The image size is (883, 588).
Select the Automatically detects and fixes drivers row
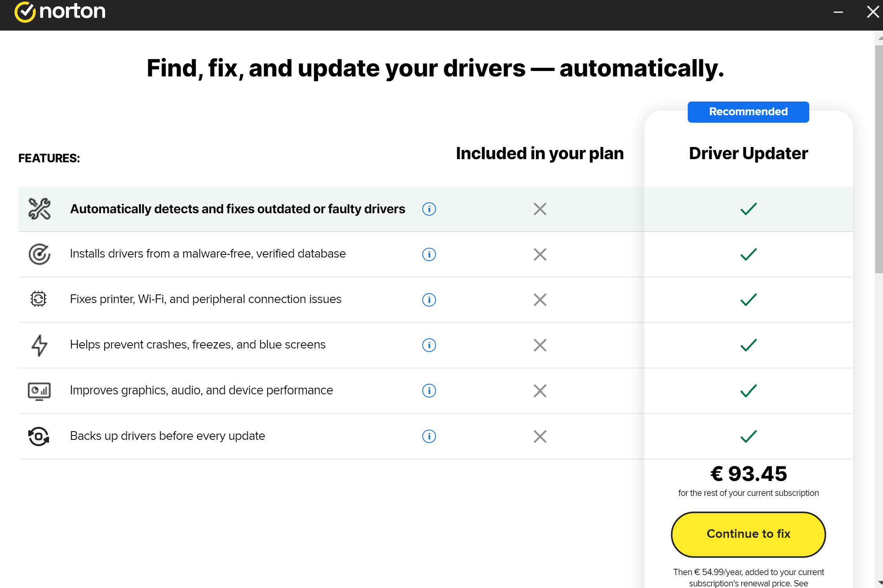click(436, 209)
